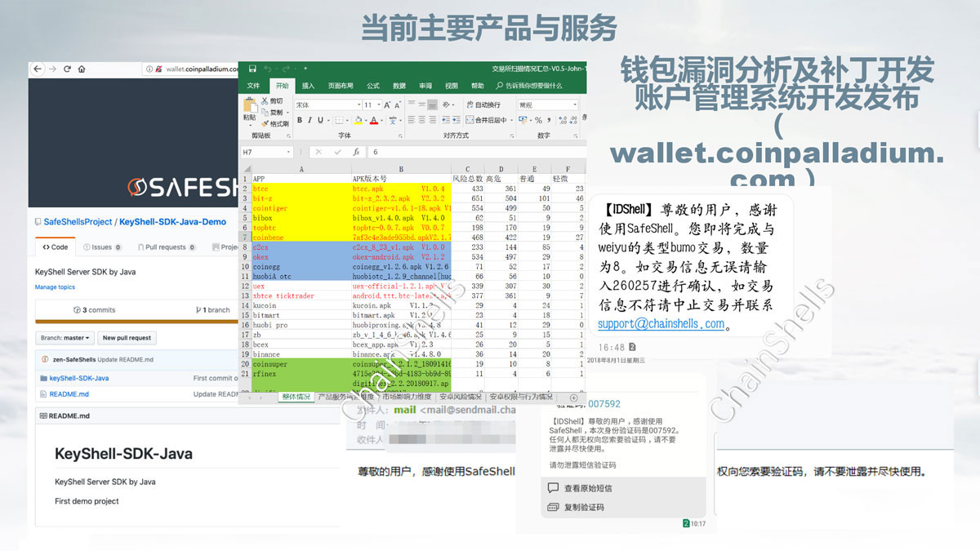The height and width of the screenshot is (551, 980).
Task: Open the number format 常规 dropdown
Action: click(575, 105)
